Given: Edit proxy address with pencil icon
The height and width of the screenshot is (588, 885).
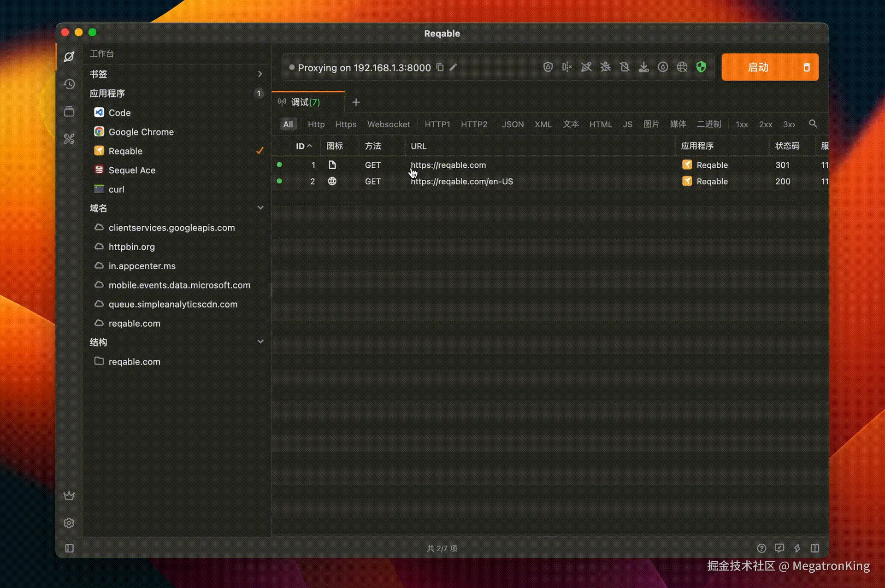Looking at the screenshot, I should [x=454, y=67].
